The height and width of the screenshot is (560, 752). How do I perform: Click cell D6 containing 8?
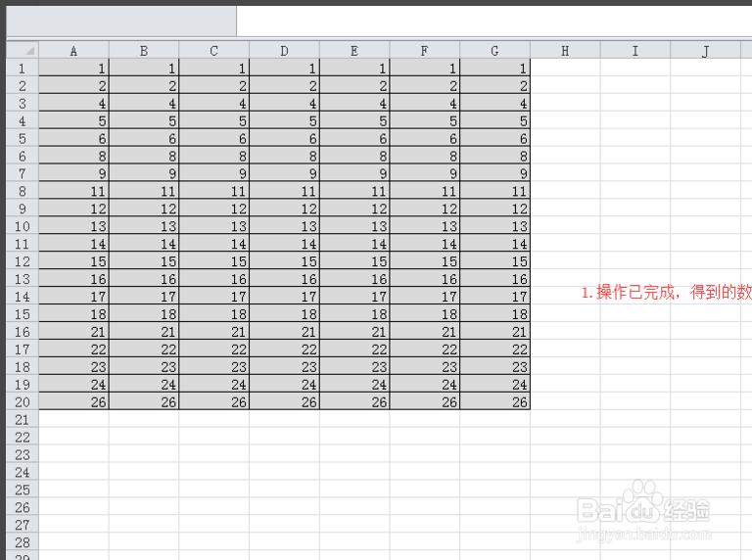click(x=284, y=156)
